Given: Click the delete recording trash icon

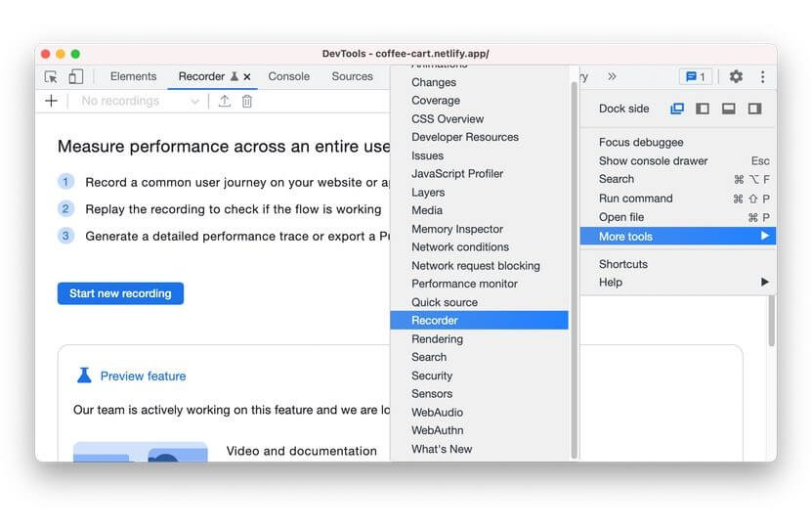Looking at the screenshot, I should point(247,101).
